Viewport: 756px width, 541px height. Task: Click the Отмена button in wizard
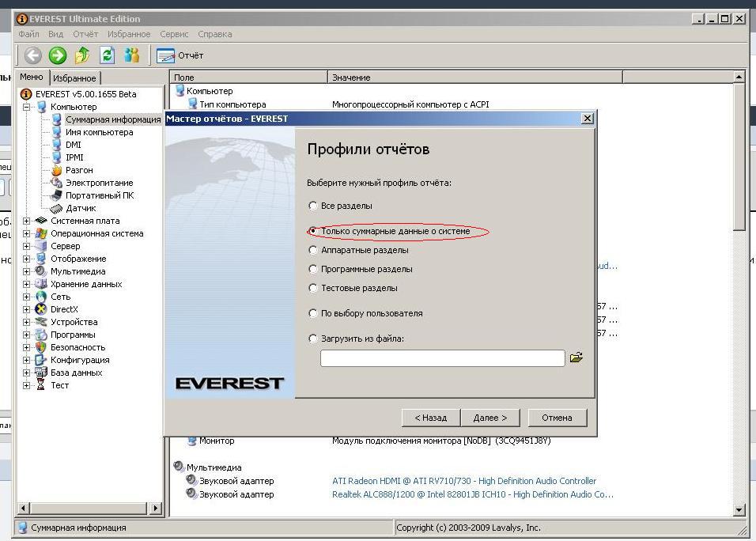pyautogui.click(x=557, y=418)
